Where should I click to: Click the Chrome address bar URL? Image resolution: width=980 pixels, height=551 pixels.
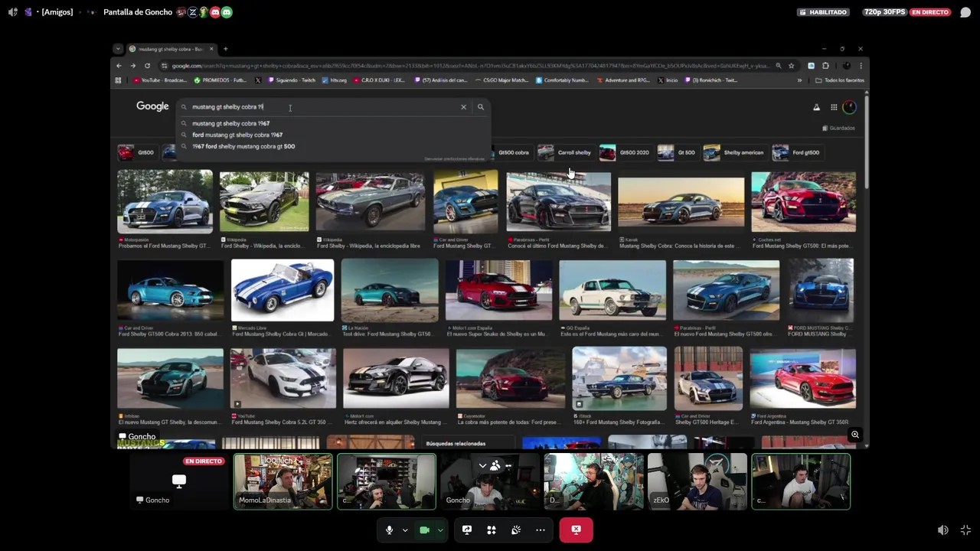[x=469, y=66]
